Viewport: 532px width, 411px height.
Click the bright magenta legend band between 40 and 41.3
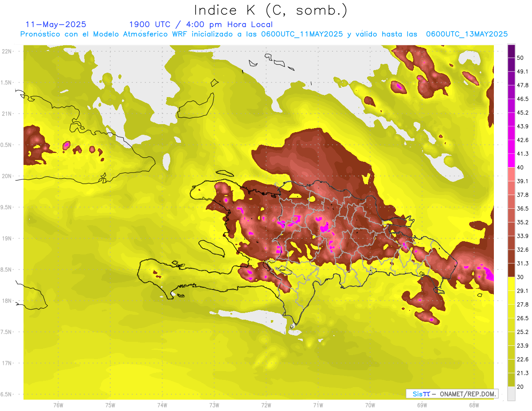click(x=511, y=160)
